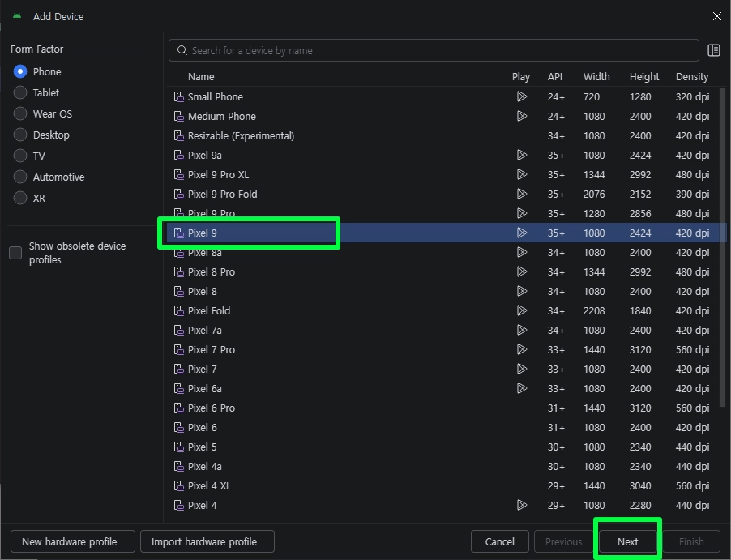Click the Play Store icon for Pixel 9a
731x560 pixels.
tap(522, 155)
